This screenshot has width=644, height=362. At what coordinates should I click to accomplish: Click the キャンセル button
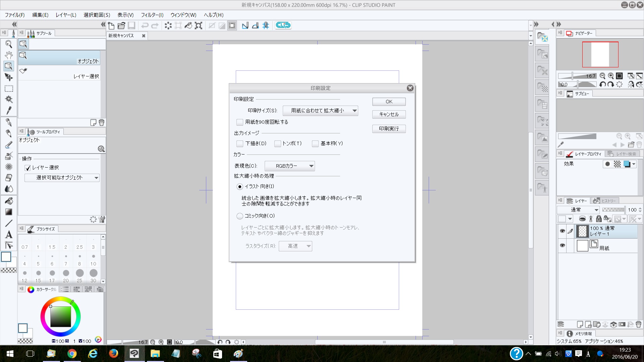pos(389,114)
